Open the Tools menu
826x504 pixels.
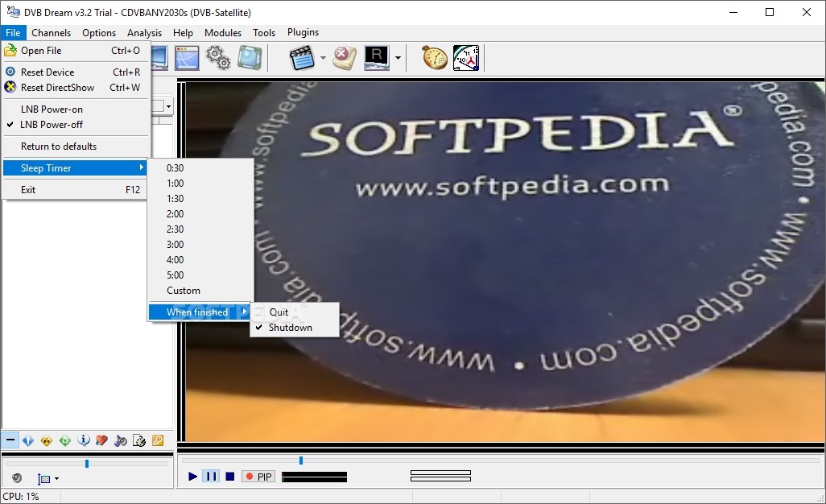(x=264, y=33)
